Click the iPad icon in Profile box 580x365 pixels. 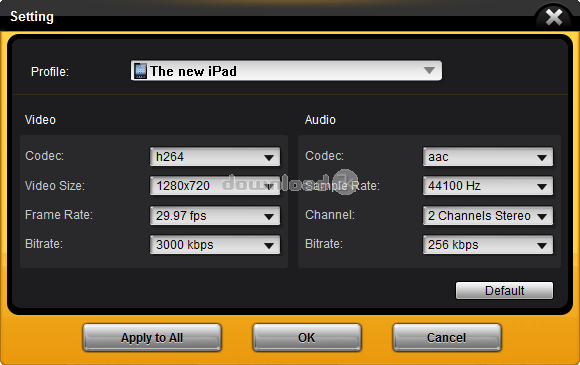tap(140, 71)
